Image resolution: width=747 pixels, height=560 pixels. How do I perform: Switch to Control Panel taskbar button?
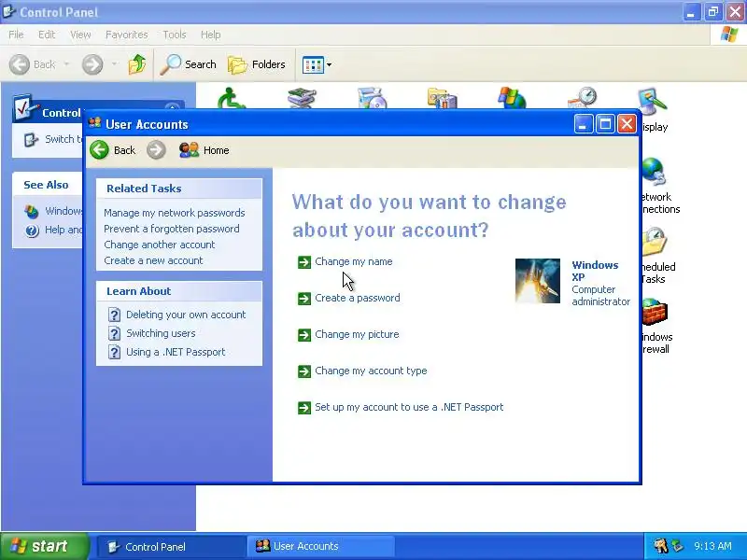pos(171,547)
